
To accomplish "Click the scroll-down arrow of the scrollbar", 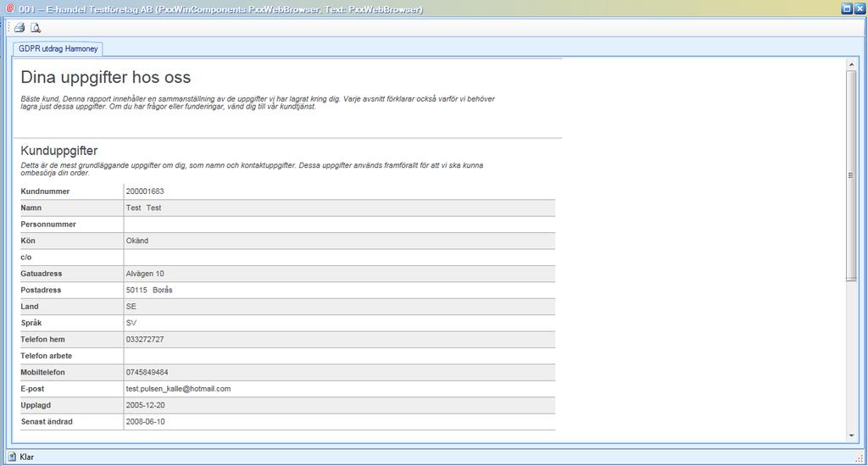I will click(x=851, y=436).
